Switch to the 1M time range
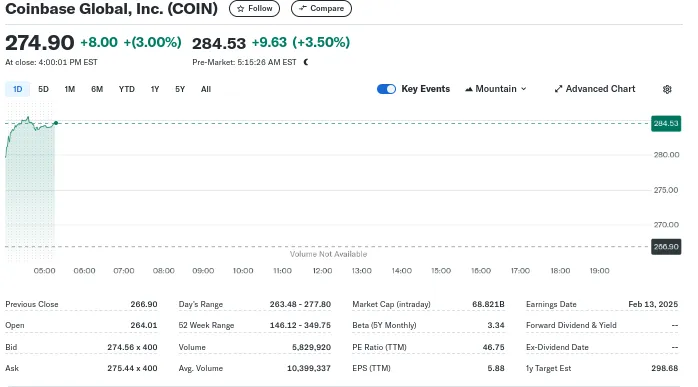This screenshot has height=387, width=698. pos(69,89)
